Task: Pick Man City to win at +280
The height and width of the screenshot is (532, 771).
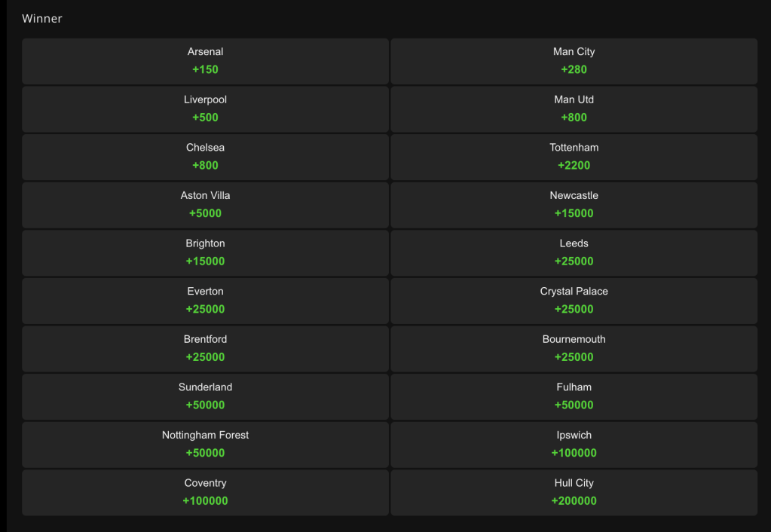Action: [x=574, y=61]
